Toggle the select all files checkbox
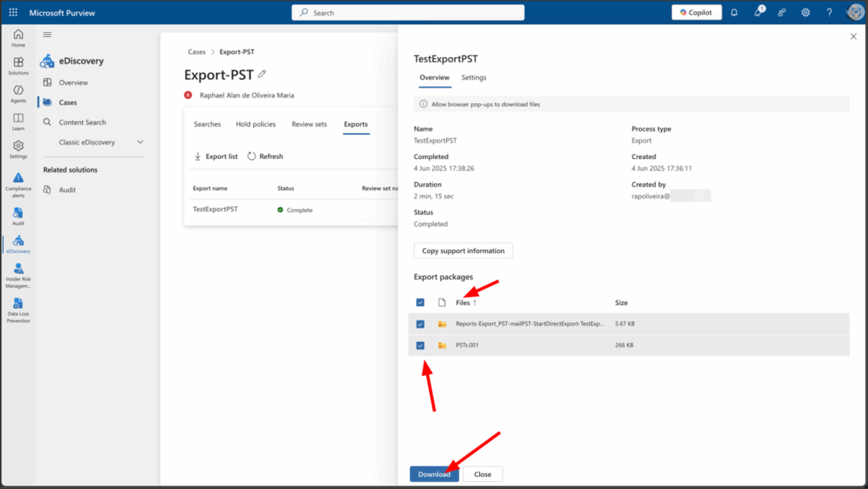The width and height of the screenshot is (868, 489). coord(420,303)
